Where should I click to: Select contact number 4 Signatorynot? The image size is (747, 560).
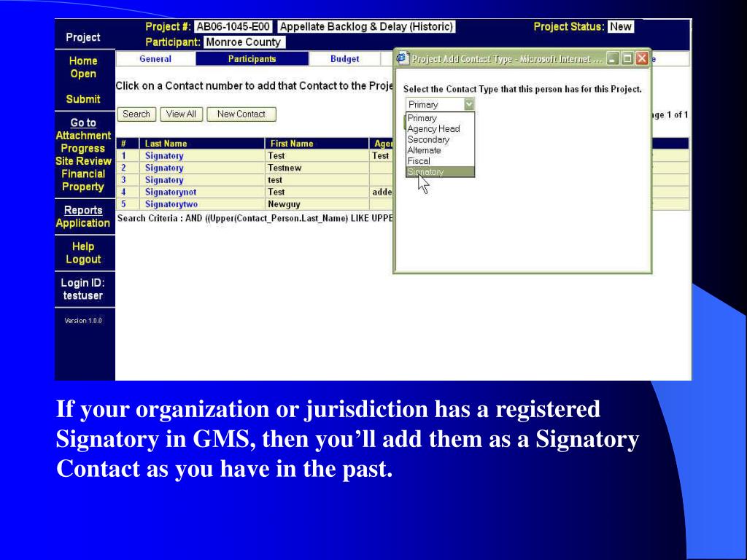pyautogui.click(x=123, y=192)
